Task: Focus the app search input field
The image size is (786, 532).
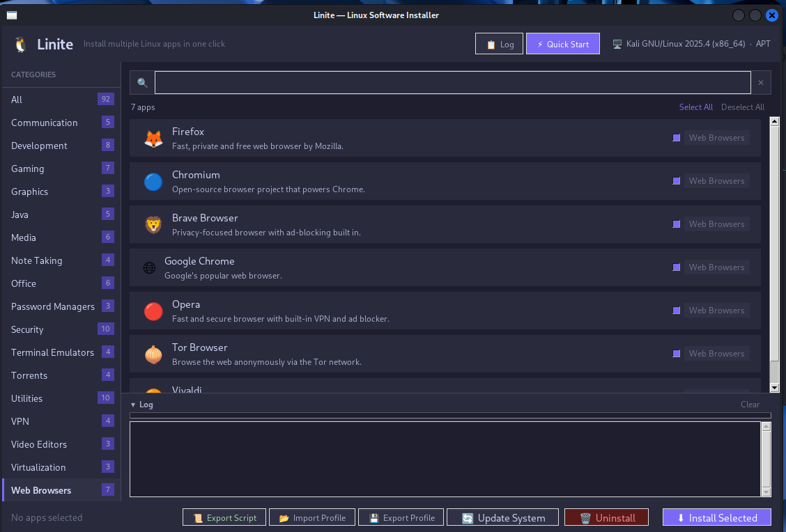Action: click(453, 83)
